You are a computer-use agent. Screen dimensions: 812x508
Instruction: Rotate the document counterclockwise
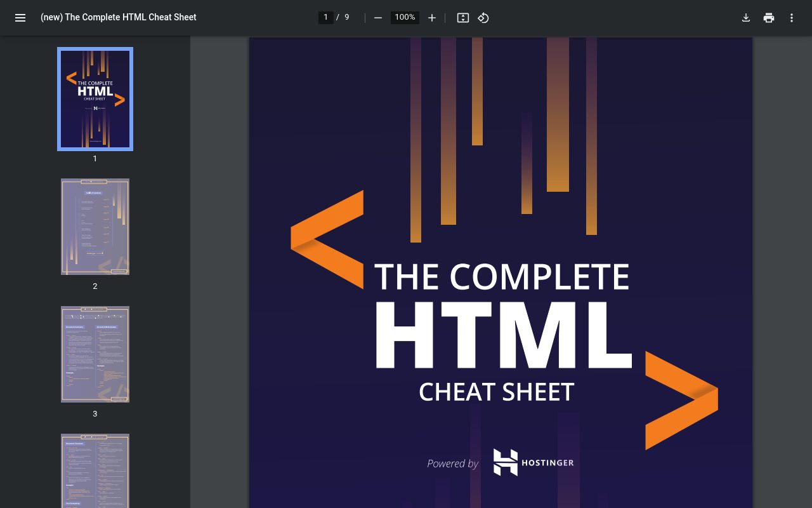(483, 18)
